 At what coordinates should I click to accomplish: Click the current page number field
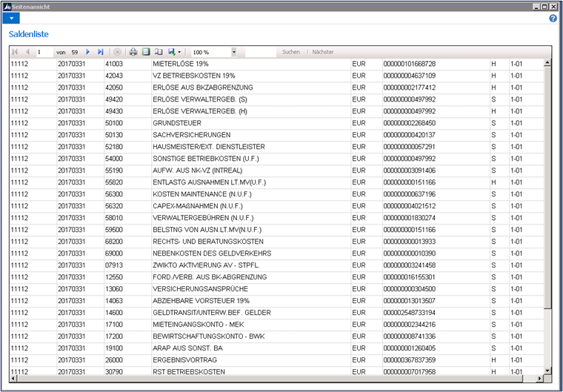tap(44, 53)
